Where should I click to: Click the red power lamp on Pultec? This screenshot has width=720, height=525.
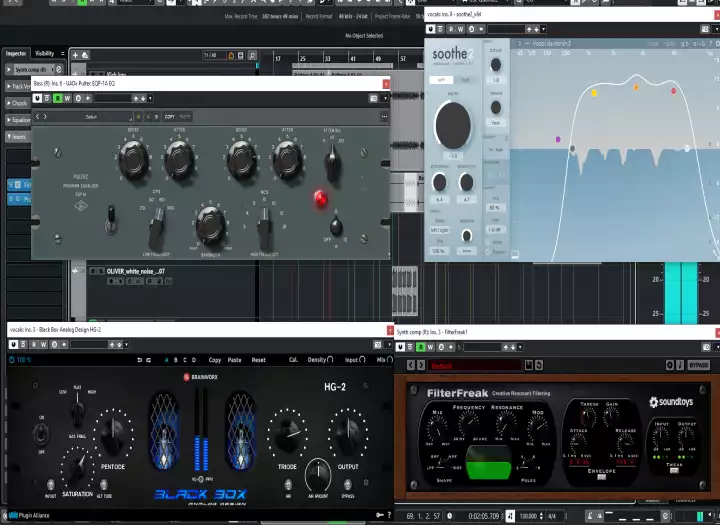click(x=321, y=198)
